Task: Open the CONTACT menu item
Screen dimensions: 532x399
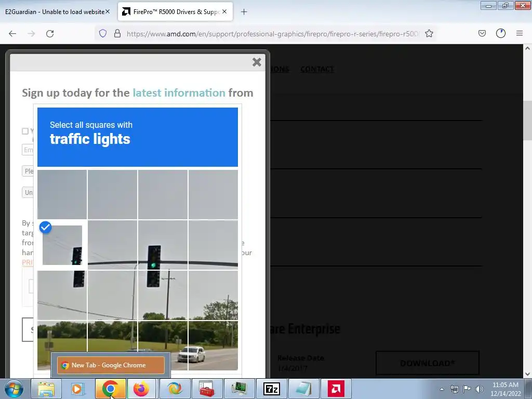Action: (317, 69)
